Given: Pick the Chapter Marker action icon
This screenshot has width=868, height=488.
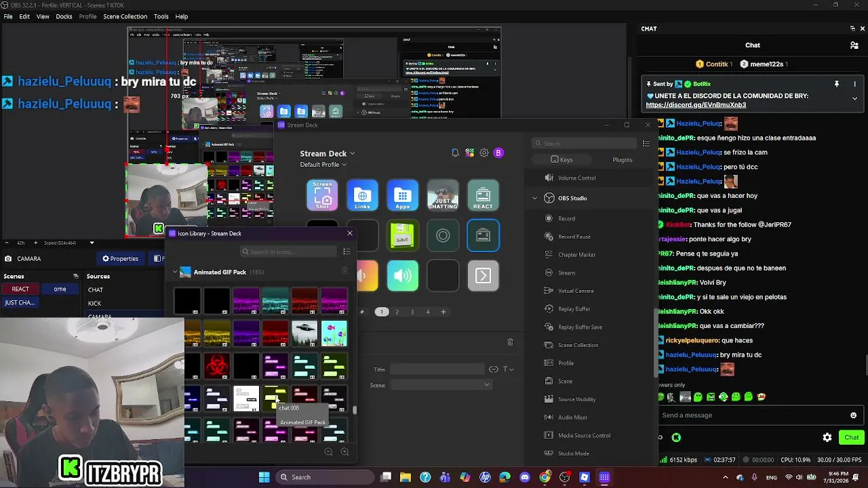Looking at the screenshot, I should click(549, 255).
